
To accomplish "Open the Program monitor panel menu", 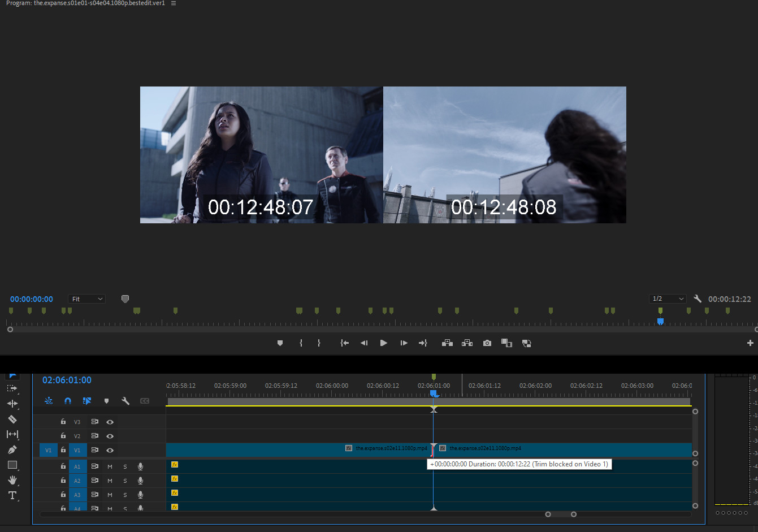I will (174, 3).
